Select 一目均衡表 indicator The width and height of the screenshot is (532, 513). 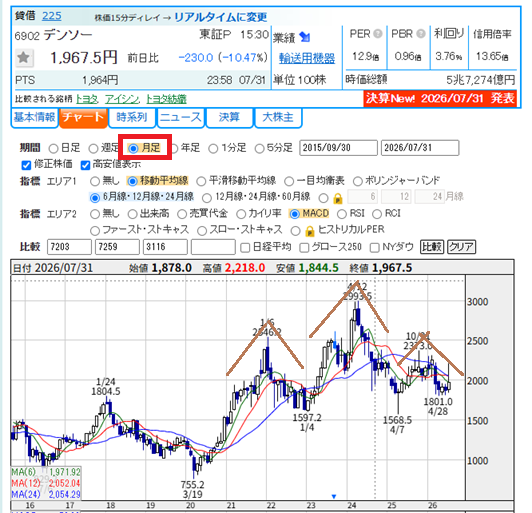point(289,181)
